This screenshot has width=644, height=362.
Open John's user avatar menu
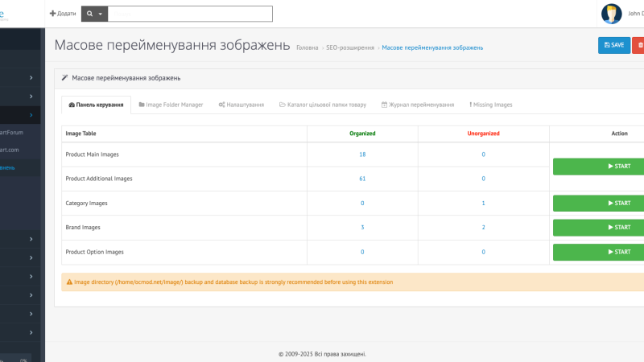click(x=611, y=14)
